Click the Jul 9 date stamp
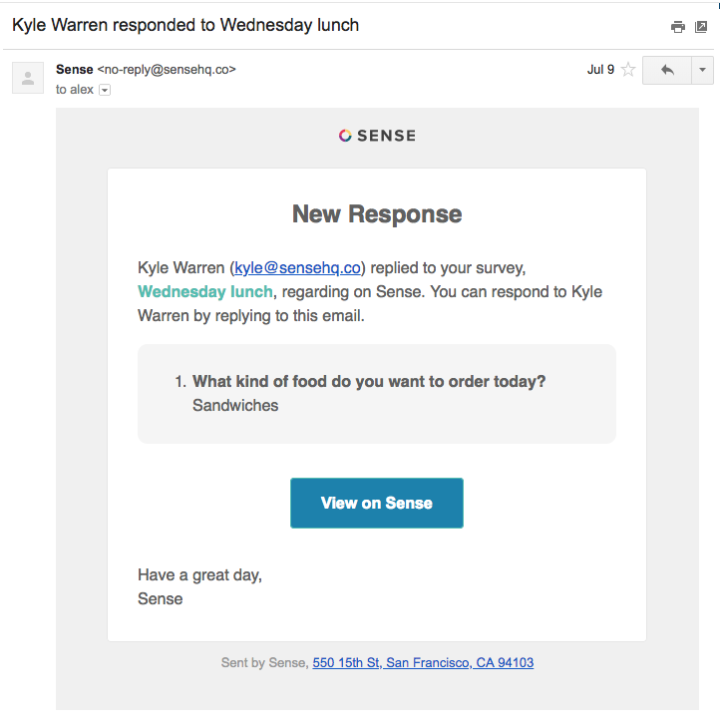 coord(600,70)
